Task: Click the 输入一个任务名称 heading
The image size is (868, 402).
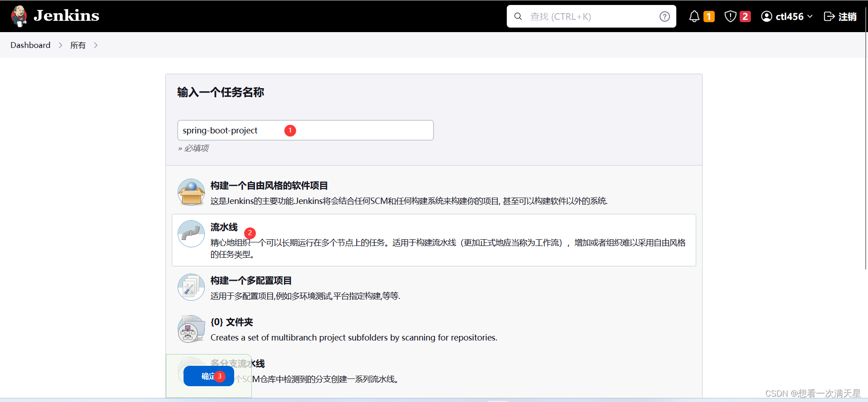Action: click(221, 92)
